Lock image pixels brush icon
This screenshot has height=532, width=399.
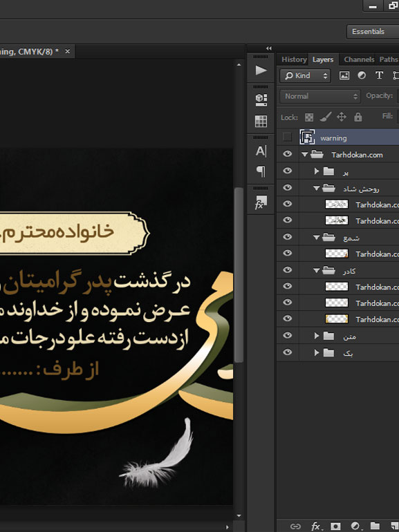326,117
